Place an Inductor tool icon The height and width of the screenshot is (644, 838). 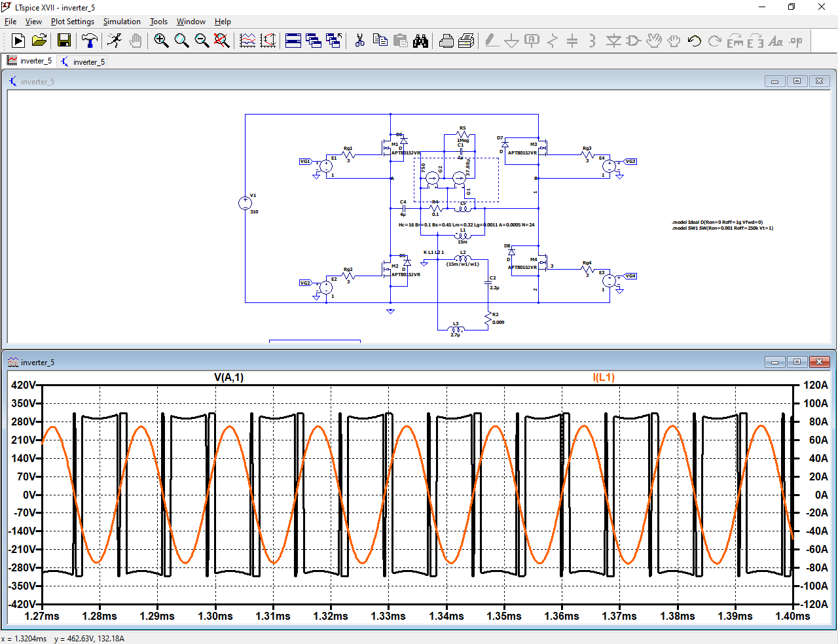(x=592, y=41)
